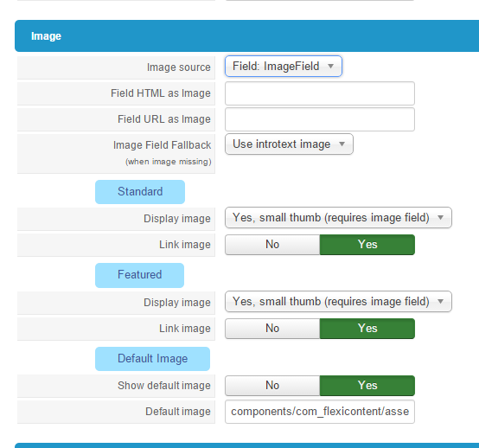Image resolution: width=479 pixels, height=448 pixels.
Task: Set Standard Link image to No
Action: pos(272,245)
